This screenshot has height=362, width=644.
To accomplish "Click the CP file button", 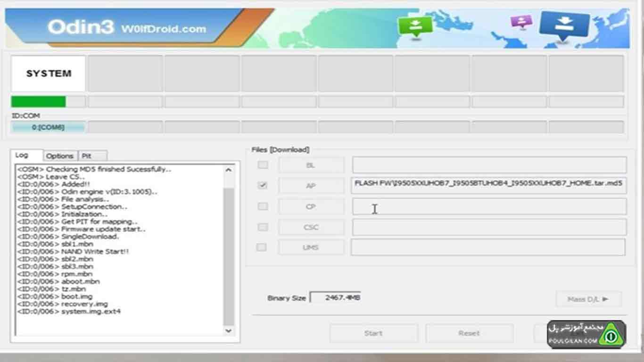I will (311, 206).
